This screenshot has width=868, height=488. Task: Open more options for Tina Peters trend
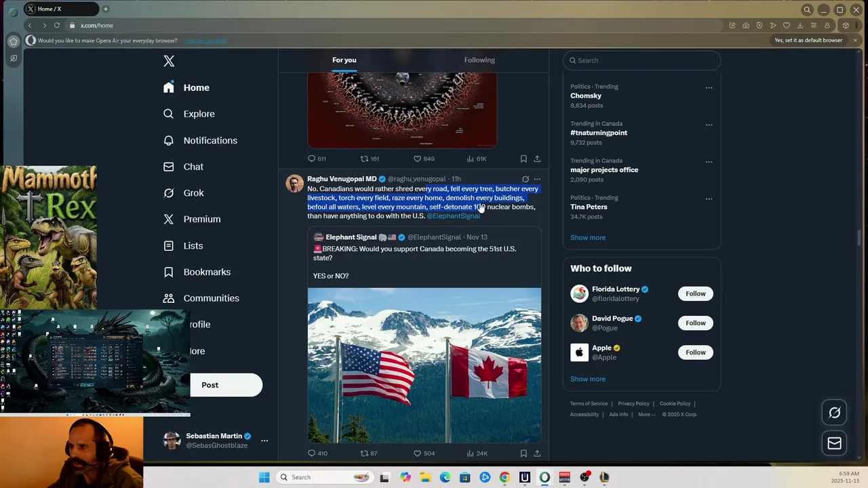coord(709,199)
